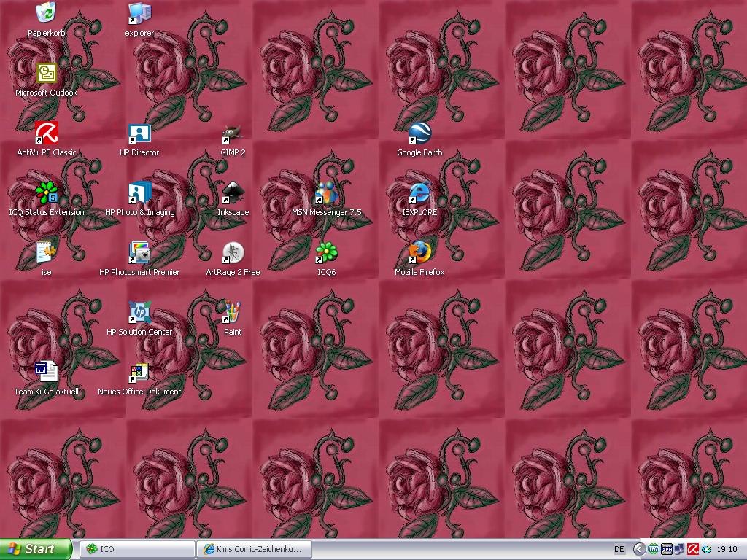Click the ISDN icon in system tray
Image resolution: width=747 pixels, height=560 pixels.
pos(666,549)
